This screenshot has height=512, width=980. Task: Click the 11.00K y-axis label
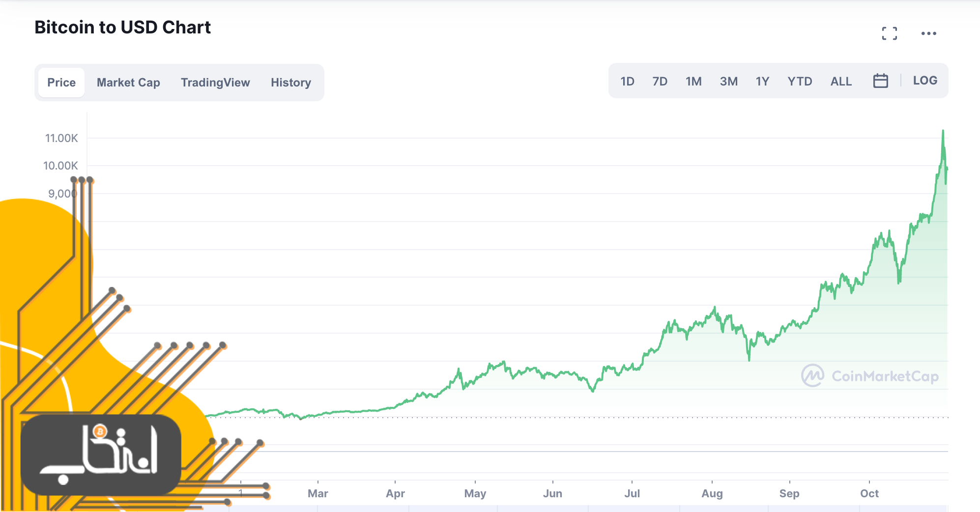61,138
